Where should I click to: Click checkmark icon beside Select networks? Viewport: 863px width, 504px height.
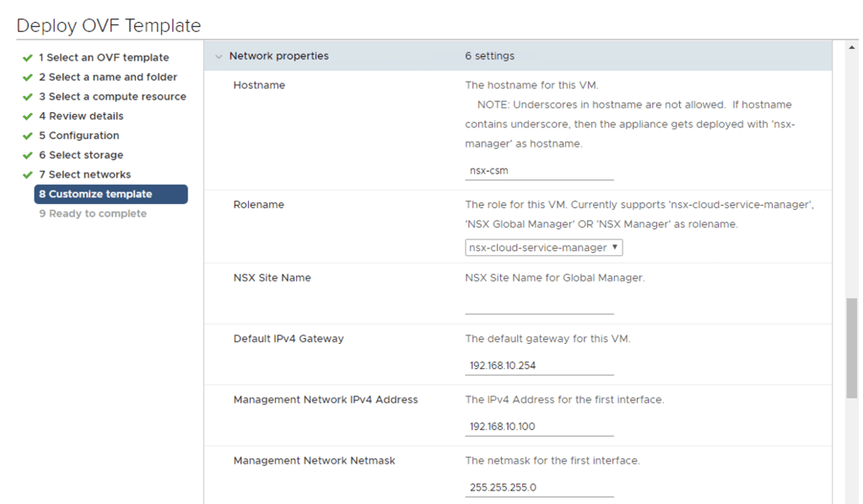click(x=27, y=174)
